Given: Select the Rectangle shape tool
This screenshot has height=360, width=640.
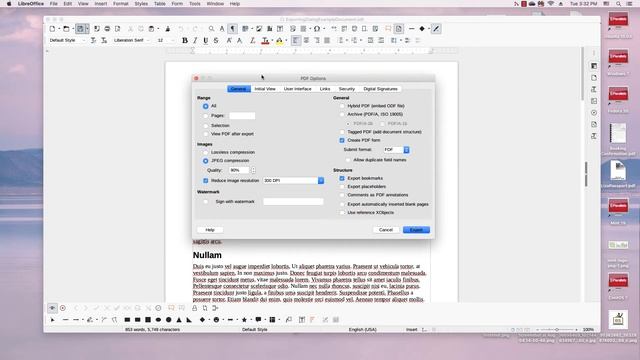Looking at the screenshot, I should (x=127, y=320).
